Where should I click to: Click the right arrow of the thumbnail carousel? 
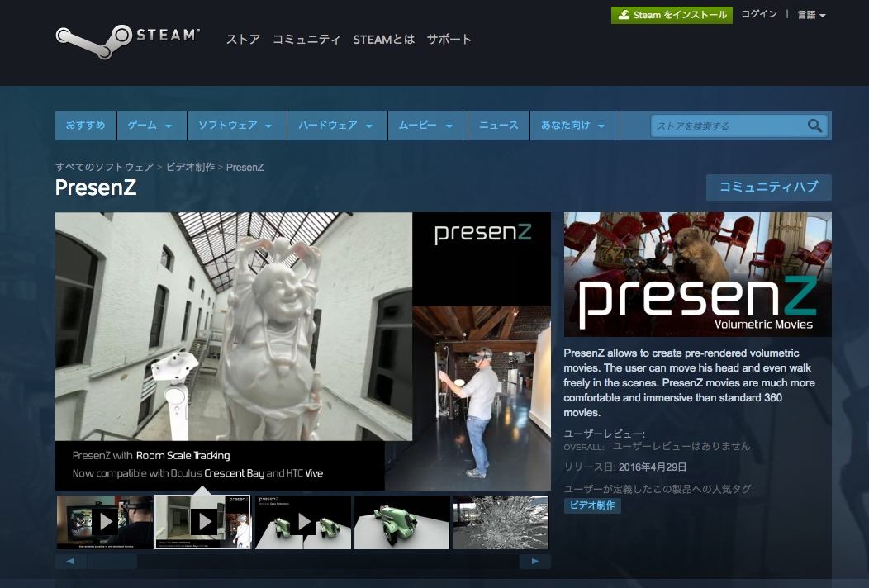534,561
